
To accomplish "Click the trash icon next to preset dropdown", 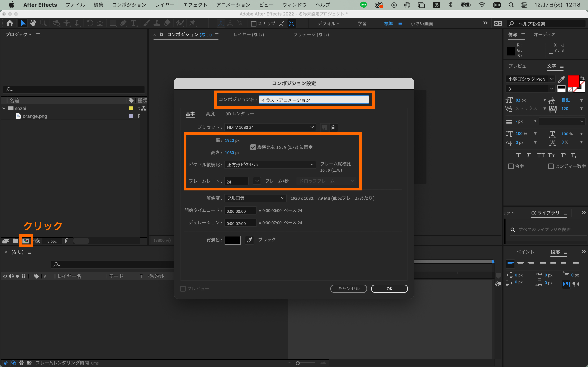I will [333, 127].
